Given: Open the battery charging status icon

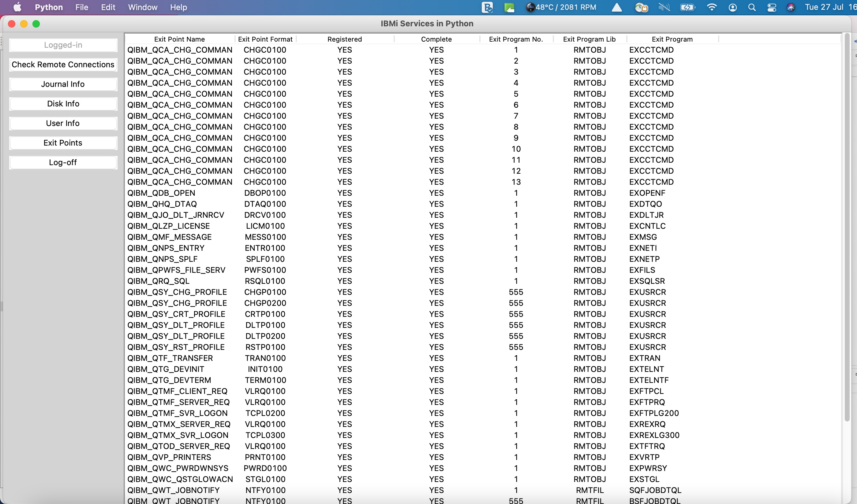Looking at the screenshot, I should pos(687,7).
